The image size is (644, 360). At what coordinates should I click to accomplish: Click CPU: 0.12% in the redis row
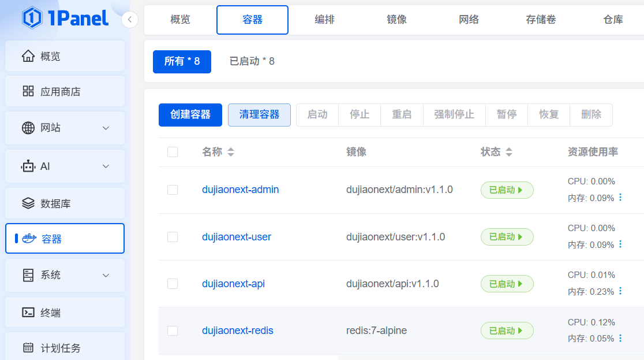[591, 322]
